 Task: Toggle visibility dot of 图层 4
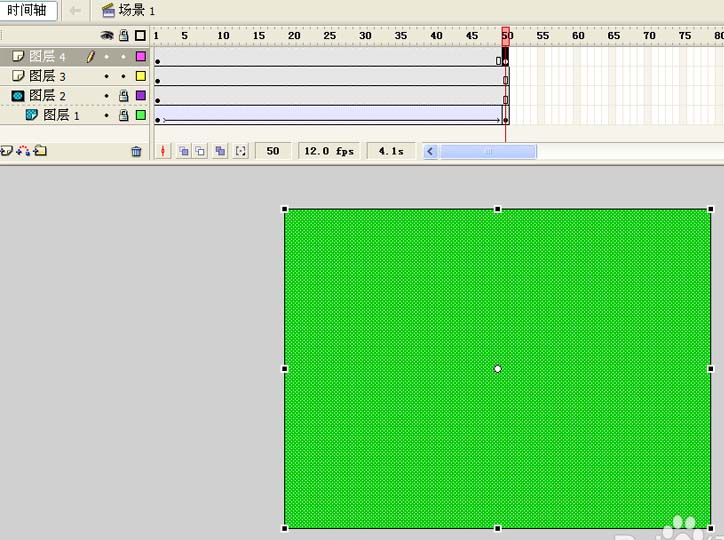click(107, 57)
